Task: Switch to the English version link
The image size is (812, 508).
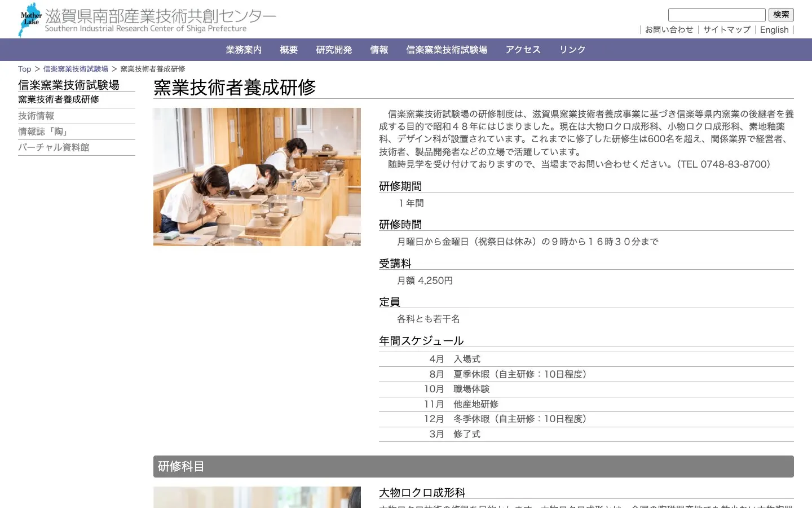Action: (774, 30)
